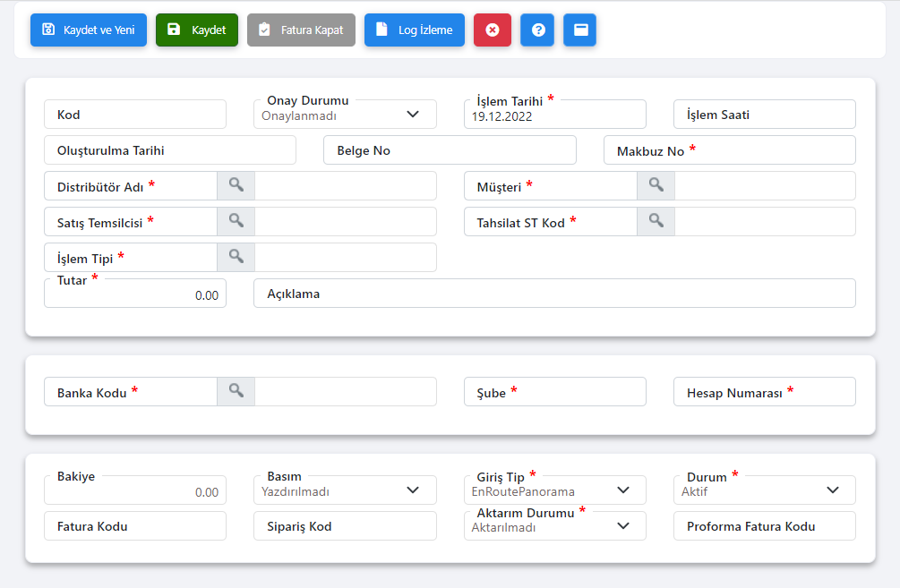Open Log İzleme from the toolbar
900x588 pixels.
coord(415,30)
